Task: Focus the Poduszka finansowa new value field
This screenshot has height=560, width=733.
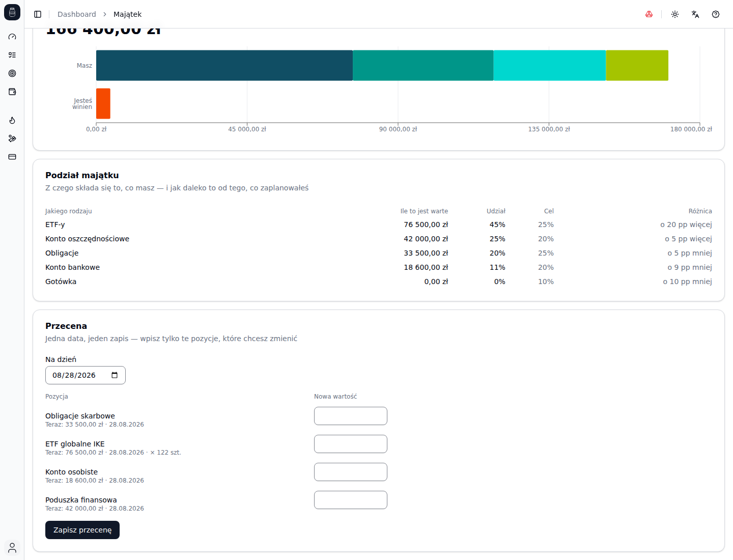Action: click(x=351, y=500)
